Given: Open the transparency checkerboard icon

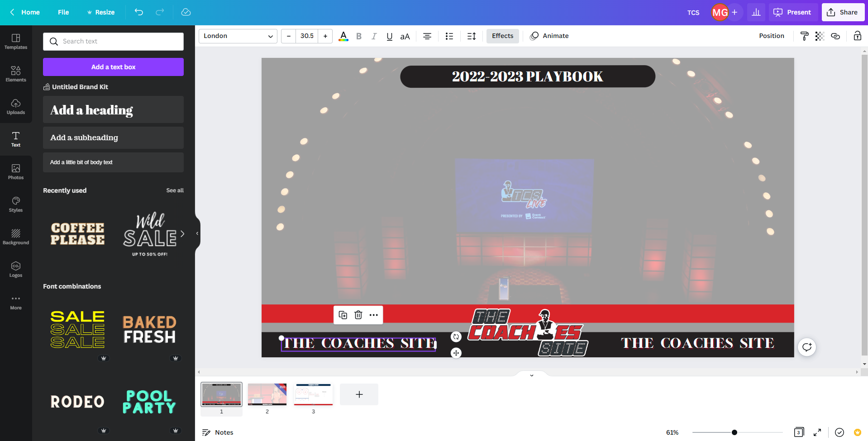Looking at the screenshot, I should pos(820,36).
